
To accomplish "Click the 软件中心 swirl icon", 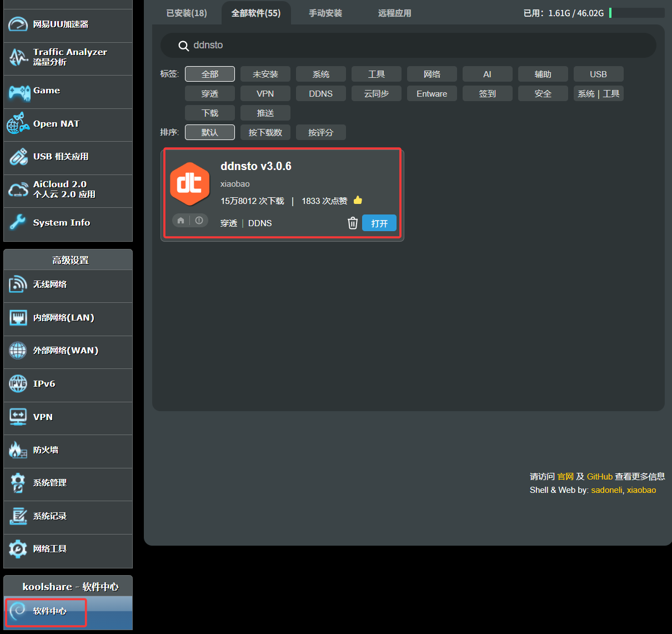I will [x=18, y=611].
